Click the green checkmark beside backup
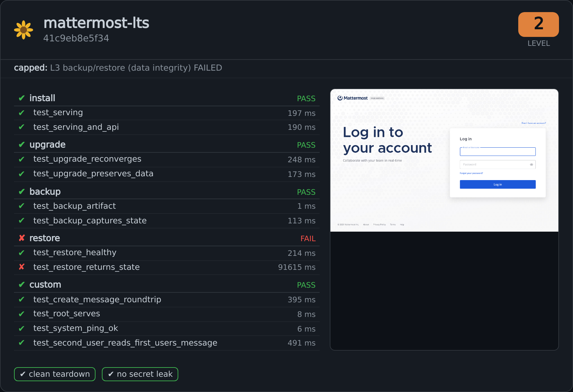Viewport: 573px width, 392px height. [22, 192]
